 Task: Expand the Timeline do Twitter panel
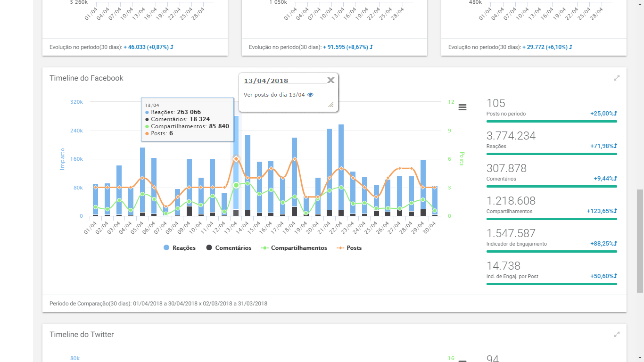coord(616,335)
